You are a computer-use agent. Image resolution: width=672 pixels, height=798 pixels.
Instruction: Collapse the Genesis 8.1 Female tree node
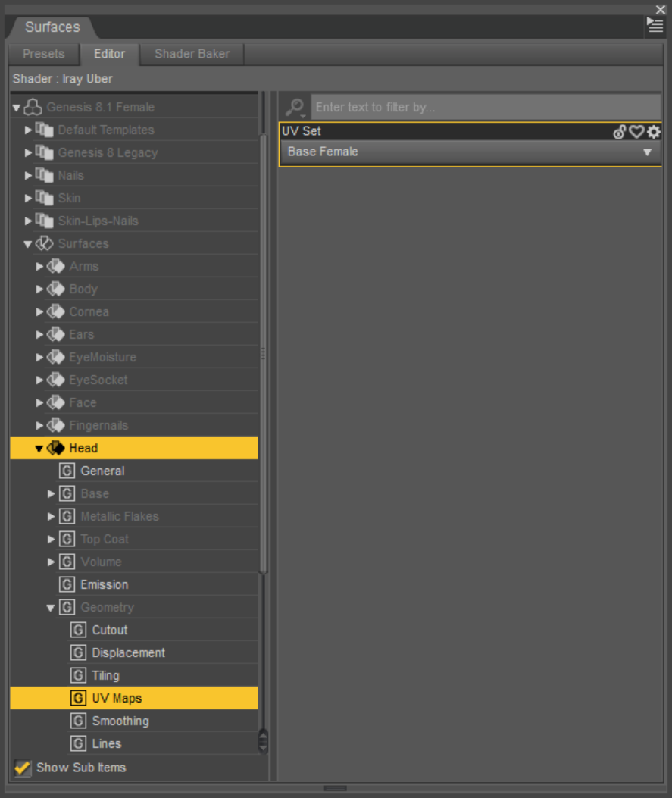pyautogui.click(x=16, y=108)
